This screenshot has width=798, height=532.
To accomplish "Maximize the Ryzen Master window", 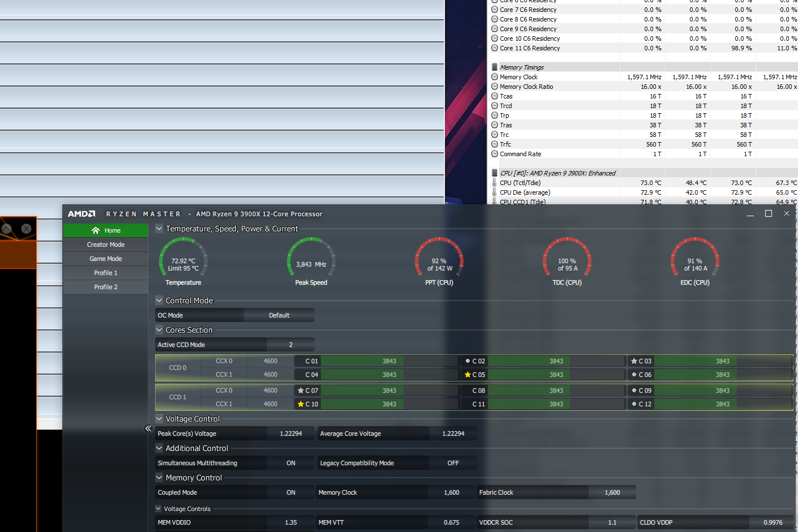I will coord(769,213).
